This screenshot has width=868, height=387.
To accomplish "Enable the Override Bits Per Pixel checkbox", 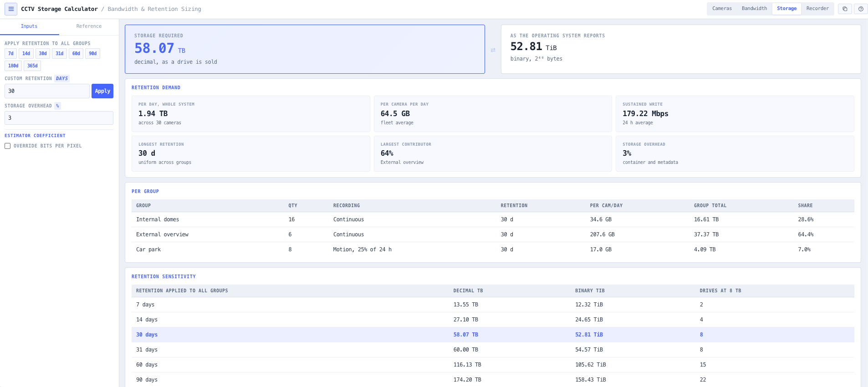I will click(x=8, y=146).
